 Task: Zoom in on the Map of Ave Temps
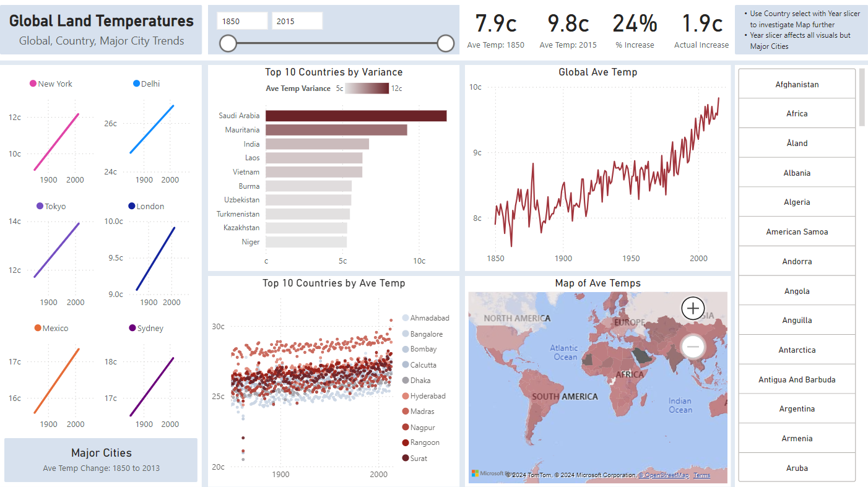click(693, 308)
